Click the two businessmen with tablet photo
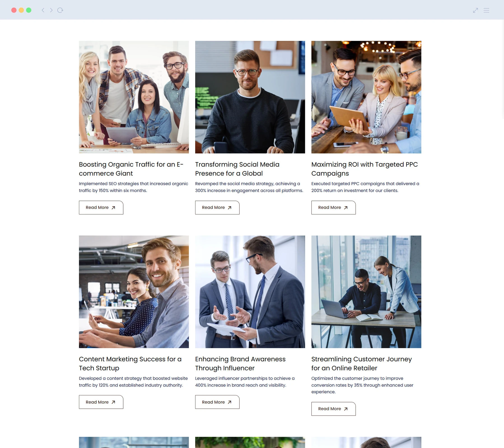This screenshot has width=504, height=448. pyautogui.click(x=250, y=292)
